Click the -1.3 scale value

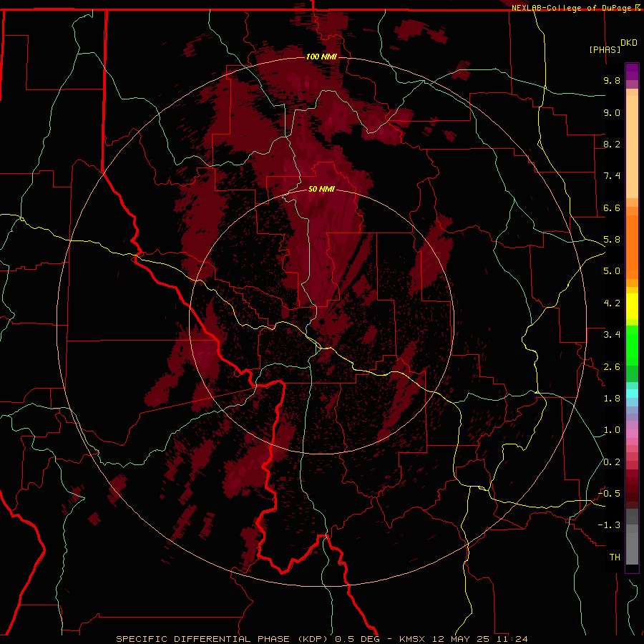[609, 525]
